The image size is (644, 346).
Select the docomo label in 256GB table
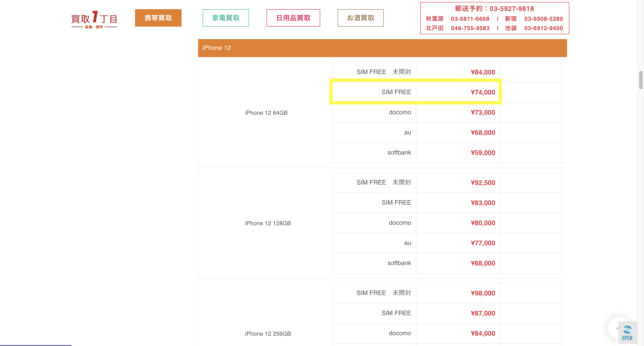(x=400, y=333)
